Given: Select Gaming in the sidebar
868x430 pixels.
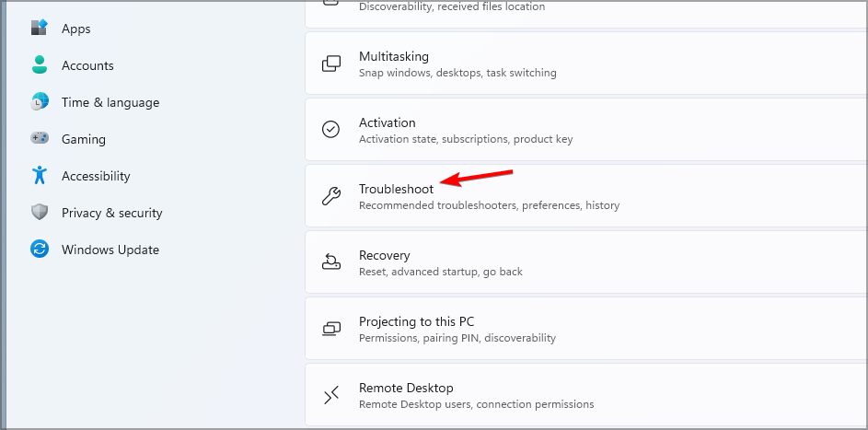Looking at the screenshot, I should tap(83, 139).
